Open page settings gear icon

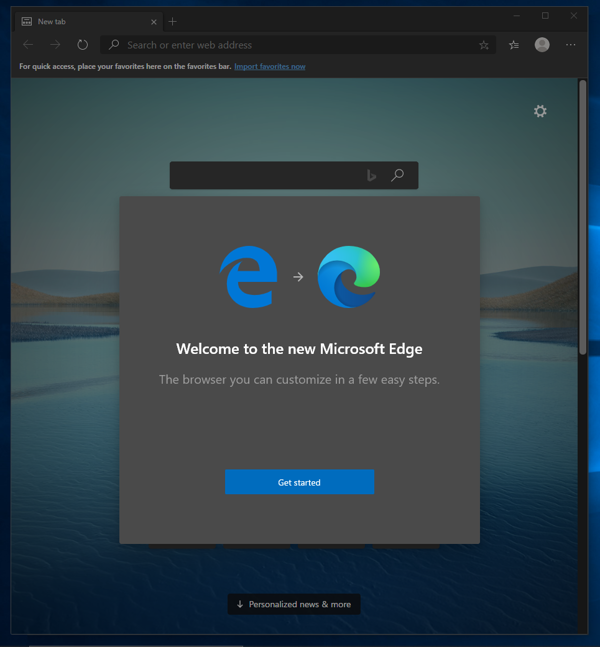coord(540,111)
